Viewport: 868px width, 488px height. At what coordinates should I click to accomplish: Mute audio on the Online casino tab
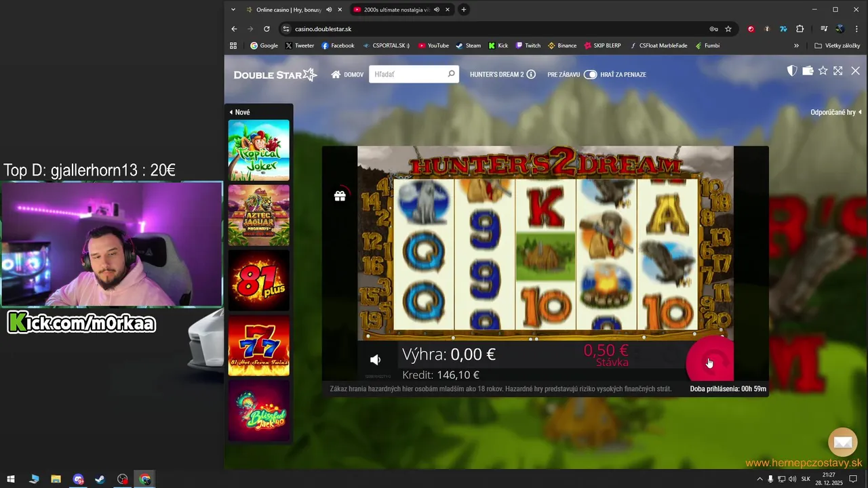329,9
